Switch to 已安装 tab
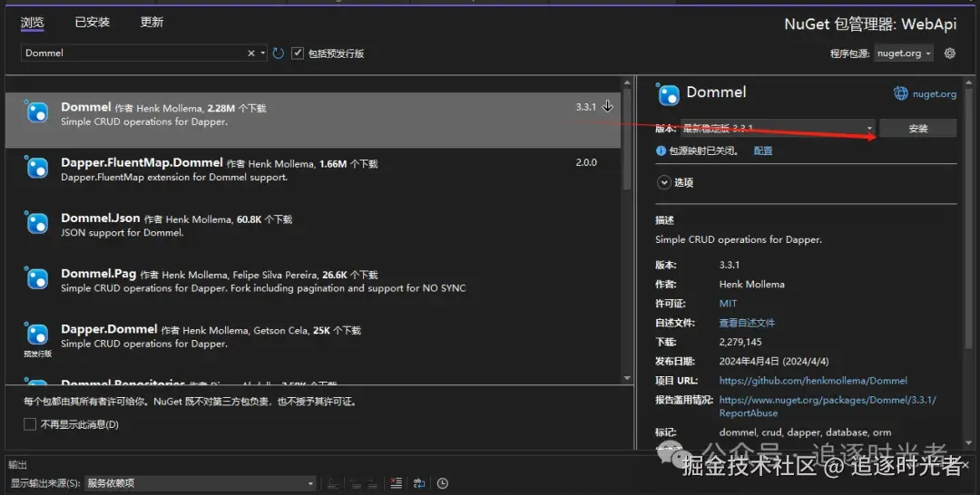The image size is (980, 495). pyautogui.click(x=93, y=23)
